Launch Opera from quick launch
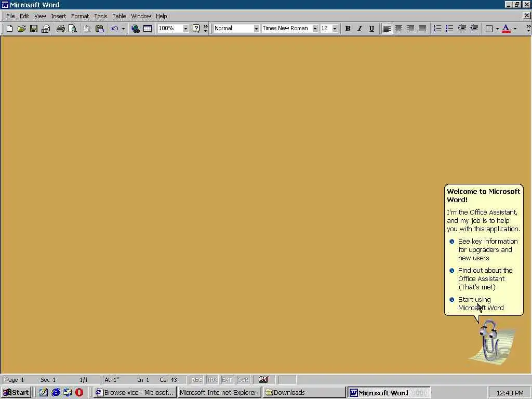The image size is (532, 399). point(79,393)
